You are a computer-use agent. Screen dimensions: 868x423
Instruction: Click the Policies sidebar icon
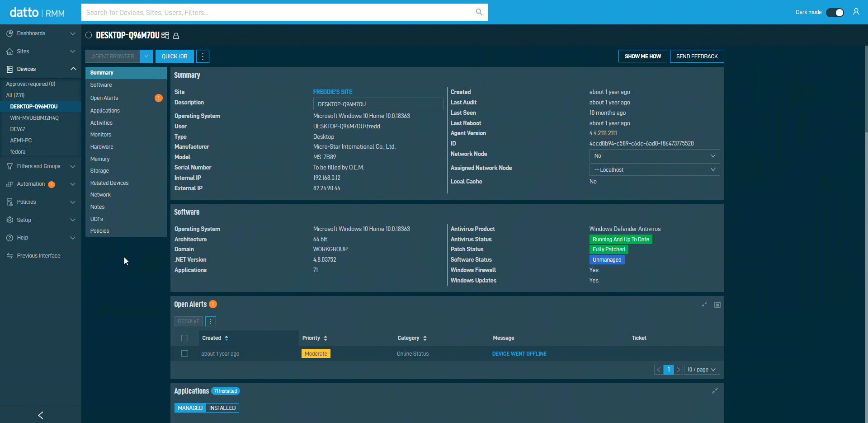[x=9, y=202]
